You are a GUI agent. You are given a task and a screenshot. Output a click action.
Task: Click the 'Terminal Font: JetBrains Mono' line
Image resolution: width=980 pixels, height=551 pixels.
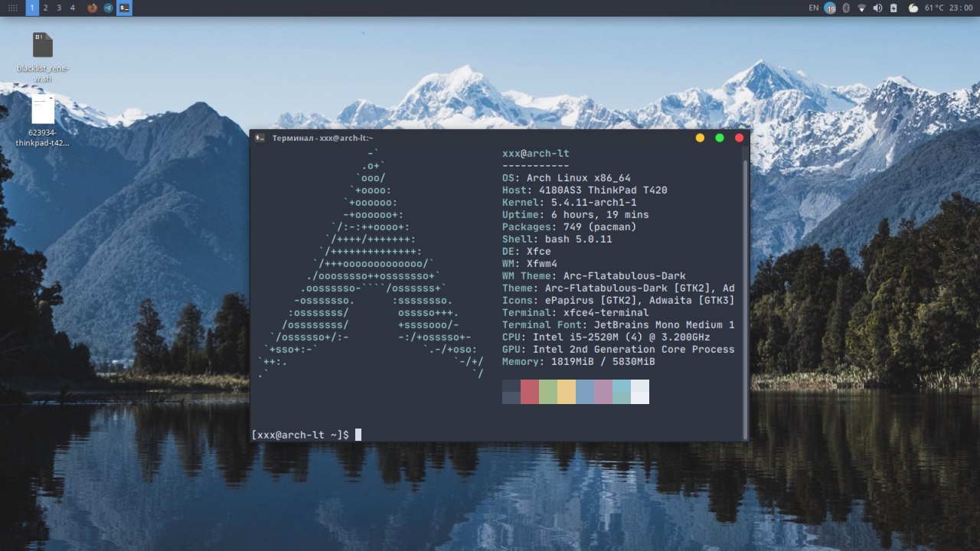click(619, 324)
